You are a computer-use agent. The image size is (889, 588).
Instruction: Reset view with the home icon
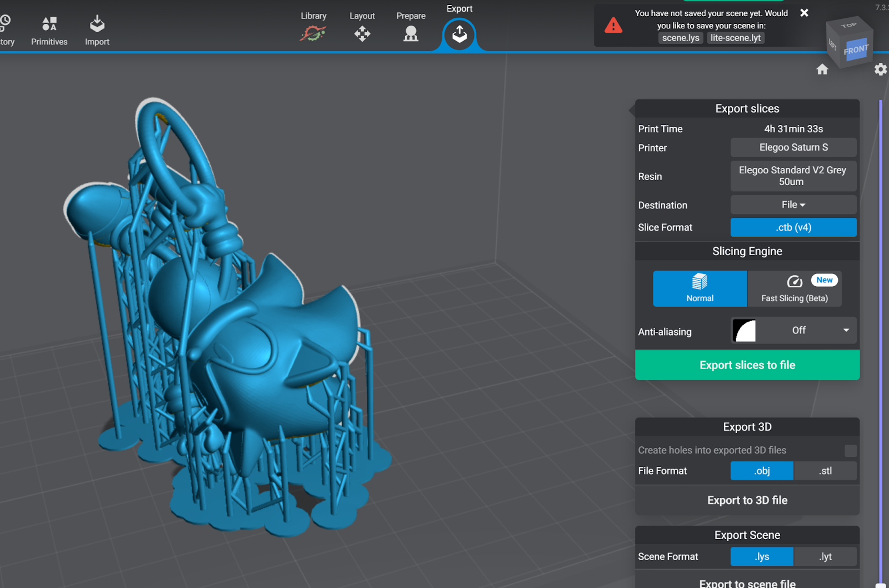[822, 69]
